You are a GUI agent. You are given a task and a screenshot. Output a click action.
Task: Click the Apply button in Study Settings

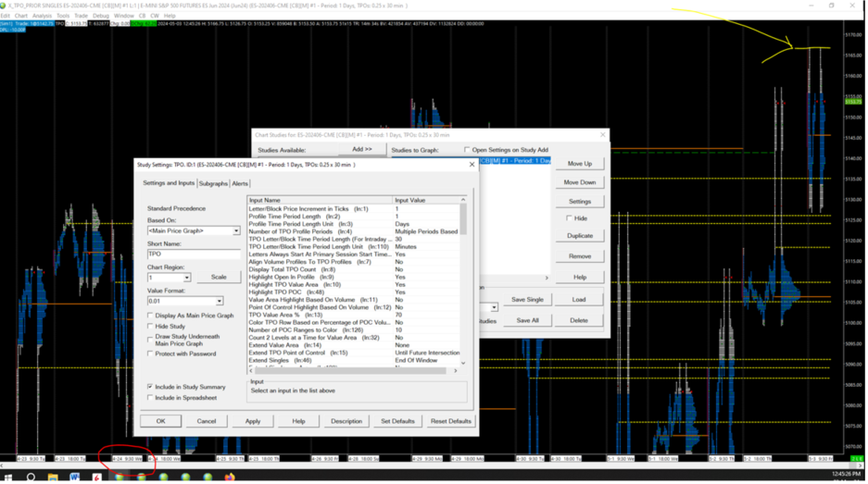[x=252, y=421]
